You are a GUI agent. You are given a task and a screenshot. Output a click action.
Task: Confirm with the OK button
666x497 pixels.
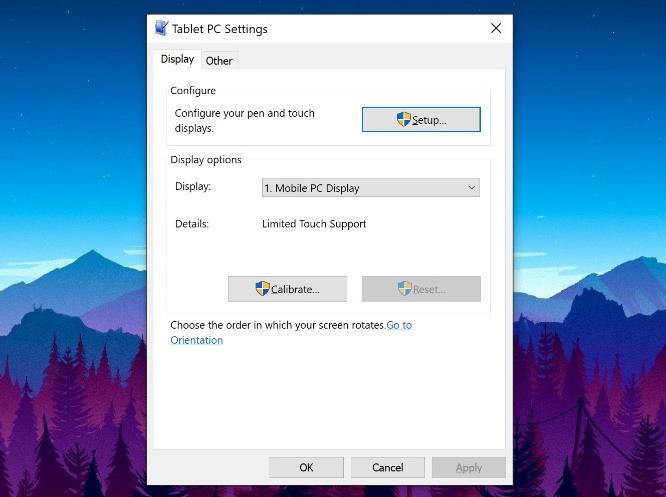coord(306,468)
